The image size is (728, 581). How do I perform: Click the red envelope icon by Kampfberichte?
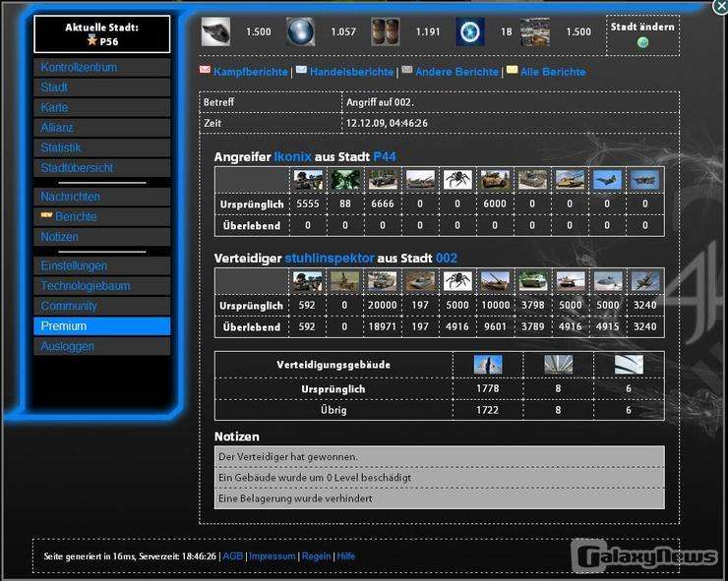(x=205, y=70)
